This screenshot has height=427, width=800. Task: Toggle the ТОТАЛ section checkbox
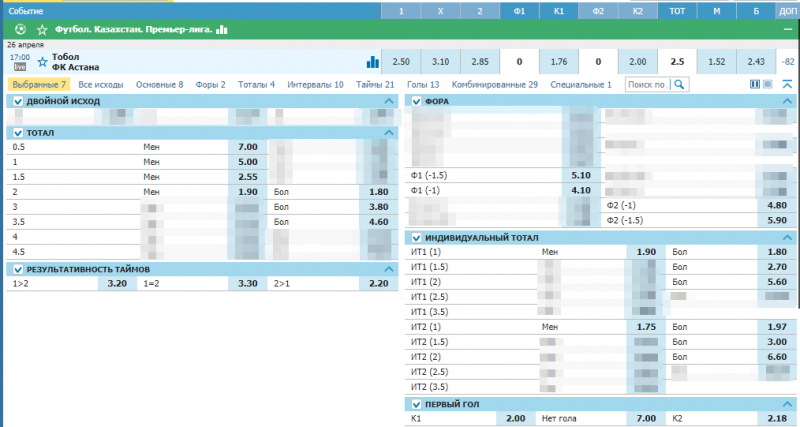(18, 132)
